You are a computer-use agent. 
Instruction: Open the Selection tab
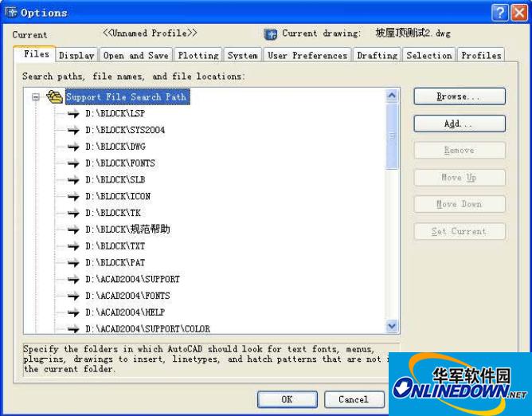click(x=429, y=55)
